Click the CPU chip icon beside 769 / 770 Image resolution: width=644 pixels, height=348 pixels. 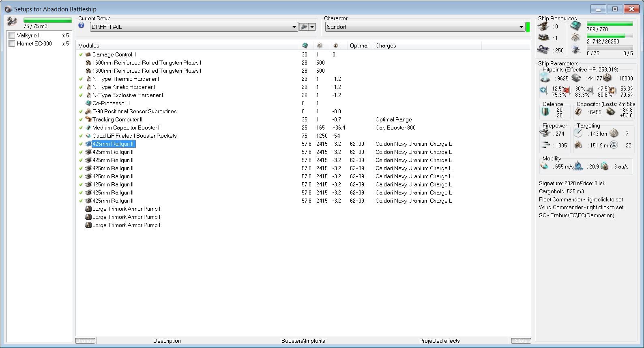[x=575, y=26]
